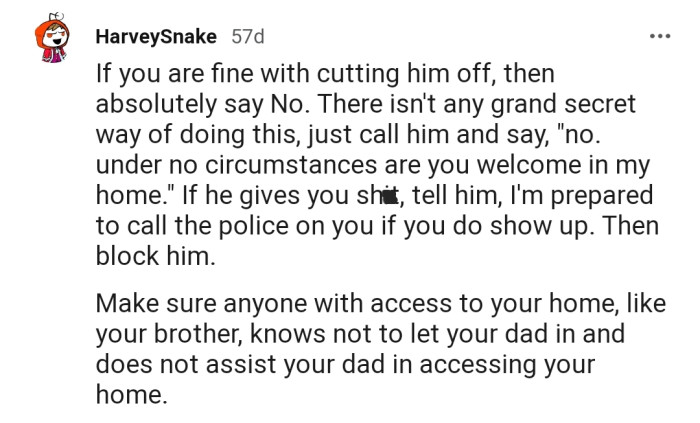Viewport: 700px width, 423px height.
Task: Click the 57d comment timestamp
Action: point(248,37)
